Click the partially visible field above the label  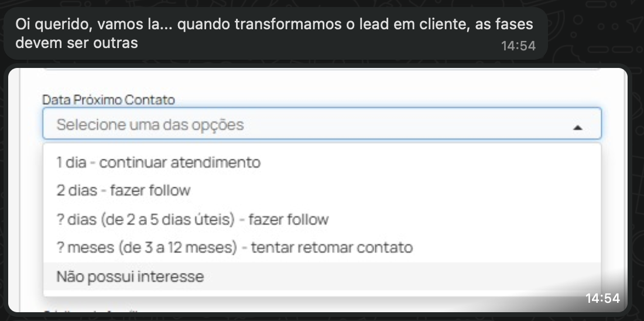click(321, 71)
